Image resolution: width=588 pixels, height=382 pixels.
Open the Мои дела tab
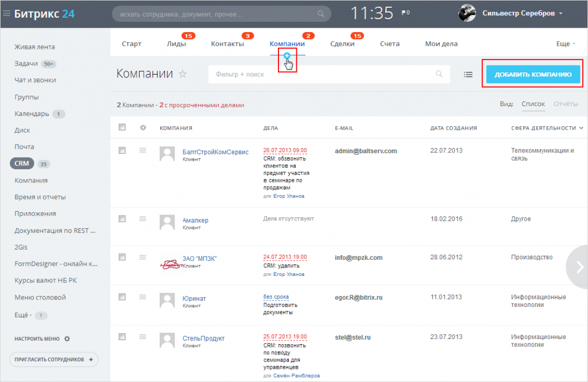[x=441, y=44]
